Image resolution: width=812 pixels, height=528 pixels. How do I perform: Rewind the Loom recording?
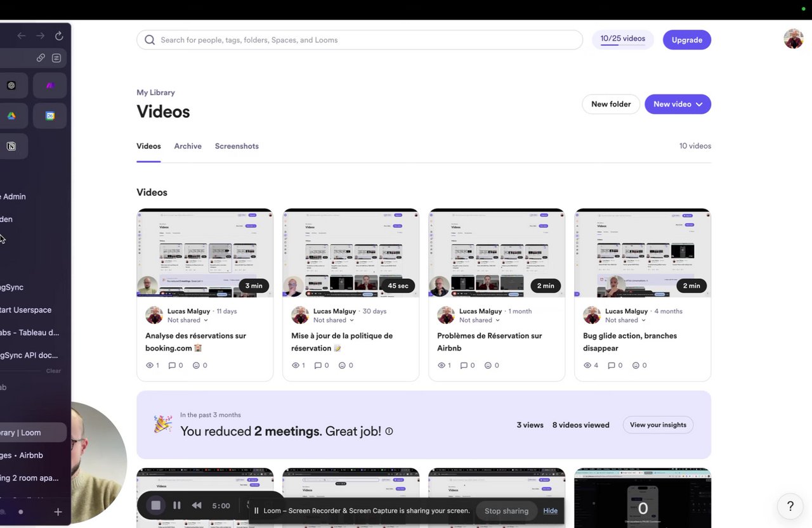coord(197,505)
